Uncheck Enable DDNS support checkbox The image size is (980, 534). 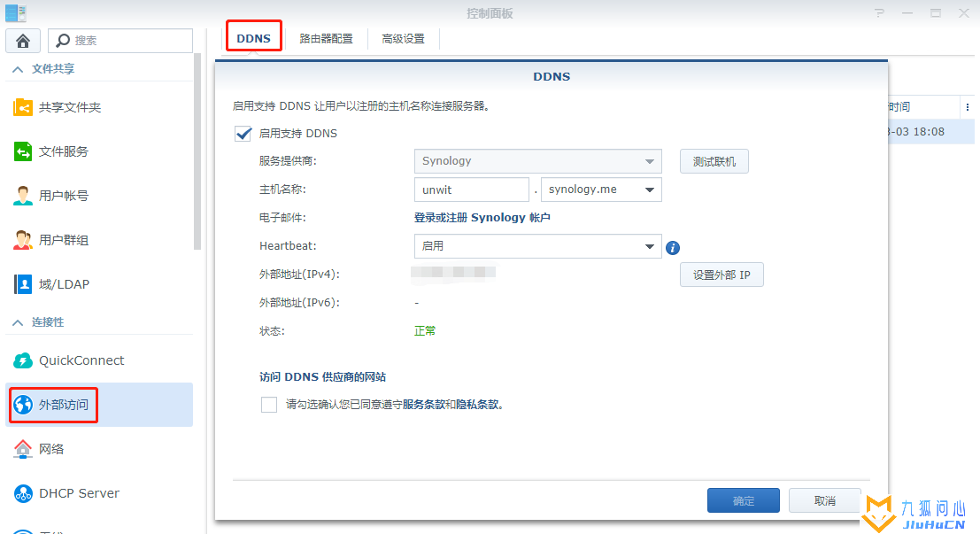243,133
